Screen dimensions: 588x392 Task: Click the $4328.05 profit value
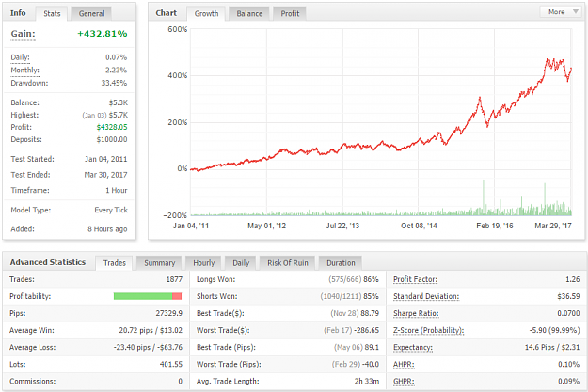click(x=112, y=127)
